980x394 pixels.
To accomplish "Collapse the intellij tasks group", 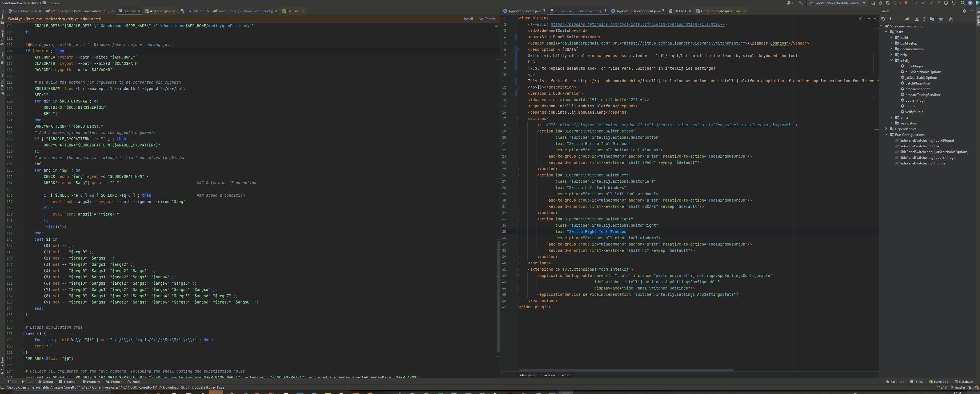I will coord(891,61).
